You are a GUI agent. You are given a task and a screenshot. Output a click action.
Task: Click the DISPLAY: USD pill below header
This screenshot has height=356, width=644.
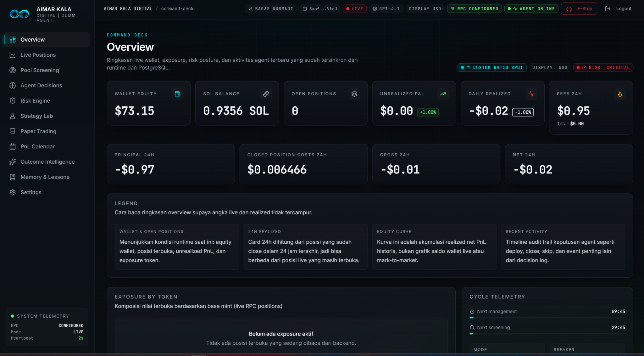(550, 68)
